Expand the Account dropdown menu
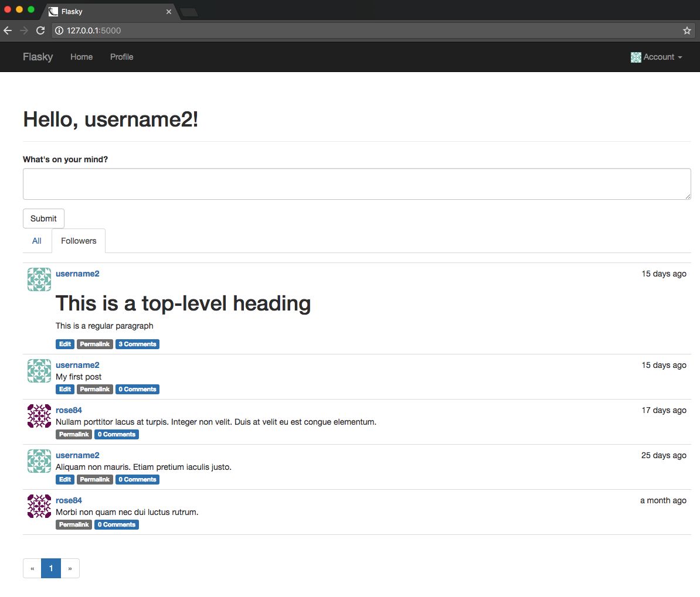 (x=657, y=57)
